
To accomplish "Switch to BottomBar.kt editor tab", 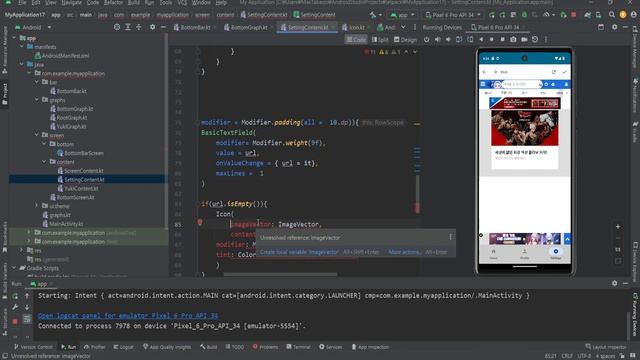I will [192, 27].
